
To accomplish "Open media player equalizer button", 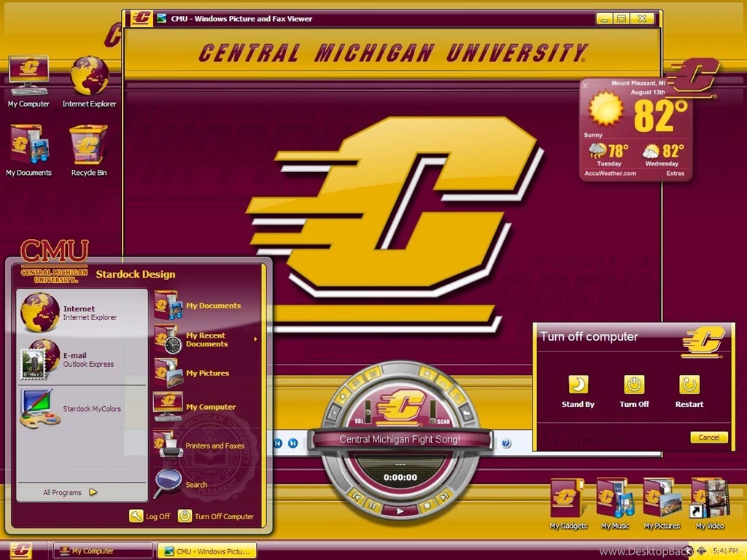I will tap(373, 373).
